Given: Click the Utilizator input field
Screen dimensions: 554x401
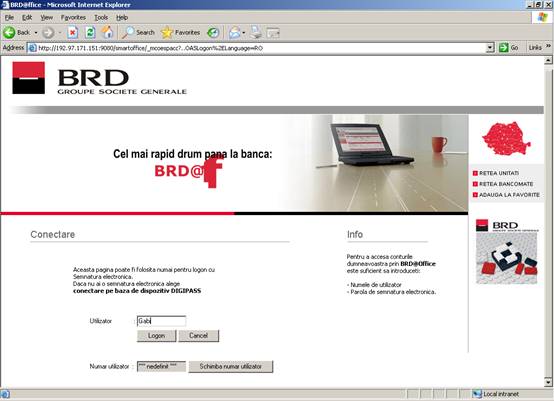Looking at the screenshot, I should pyautogui.click(x=161, y=321).
